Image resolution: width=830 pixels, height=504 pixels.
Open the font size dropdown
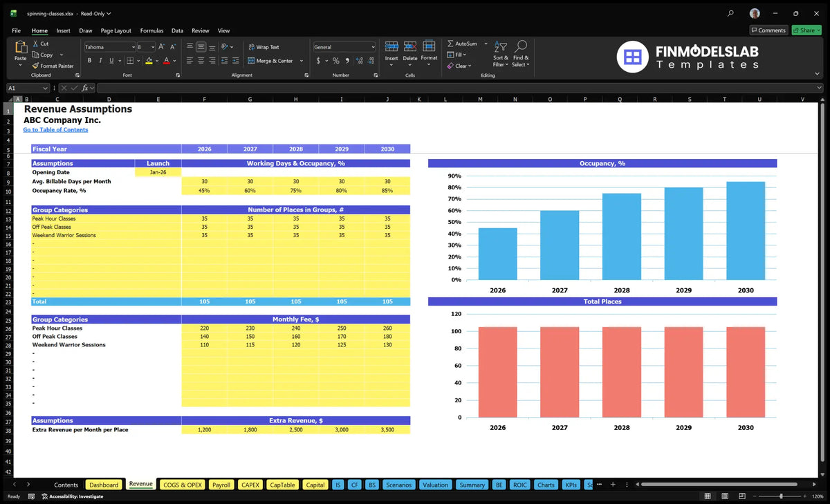click(151, 47)
